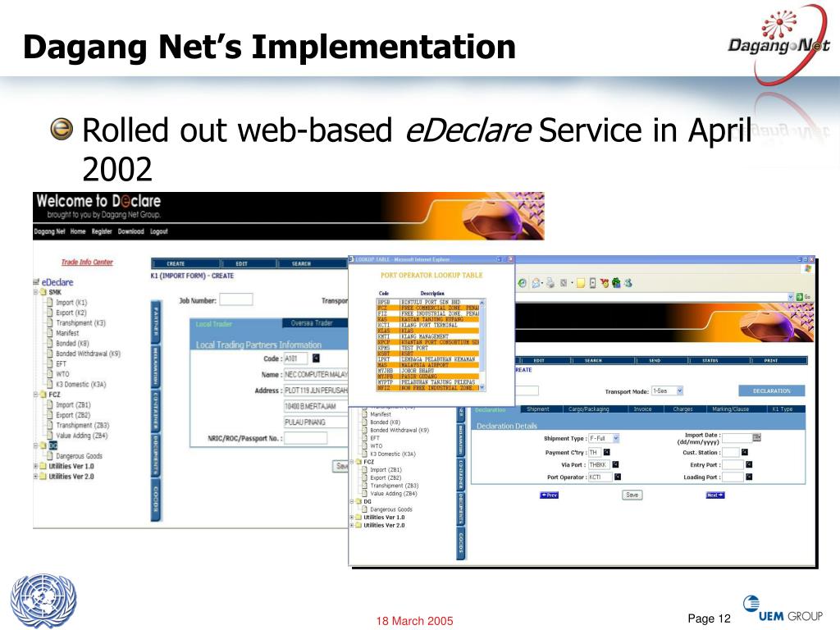Open the vertical GOODS tab in the left form

(x=156, y=500)
